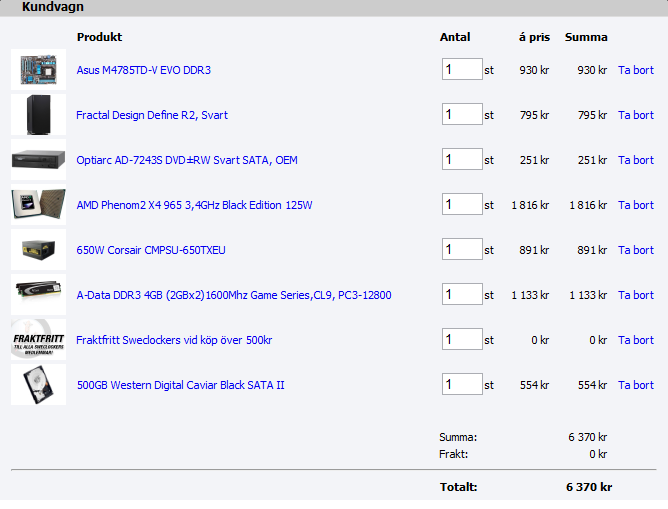Image resolution: width=668 pixels, height=509 pixels.
Task: Remove AMD Phenom2 processor with Ta bort
Action: (x=635, y=205)
